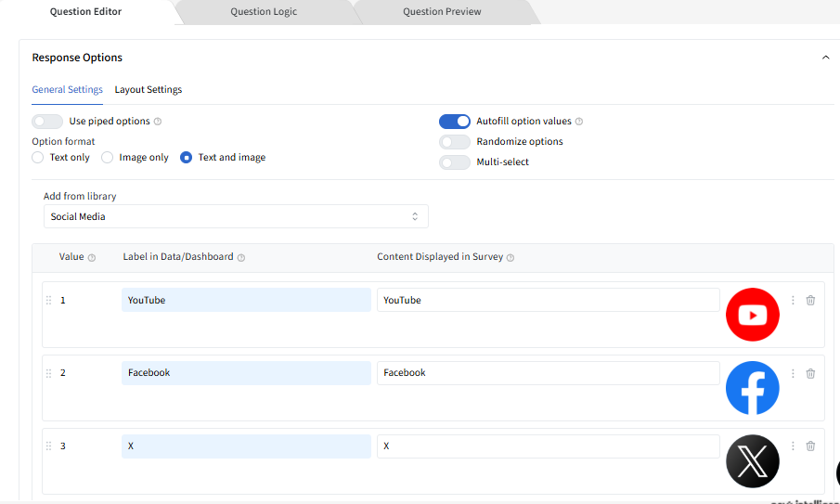Select the Text only option format
This screenshot has height=504, width=840.
point(38,158)
